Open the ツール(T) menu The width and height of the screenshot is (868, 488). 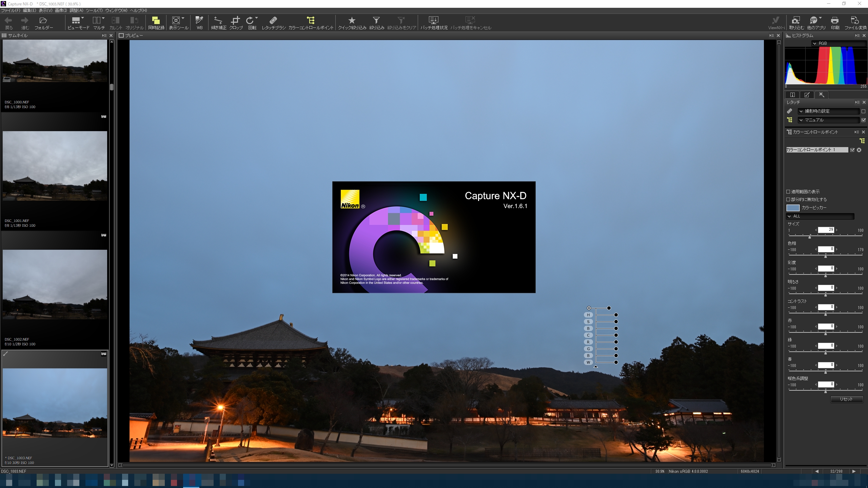[94, 11]
